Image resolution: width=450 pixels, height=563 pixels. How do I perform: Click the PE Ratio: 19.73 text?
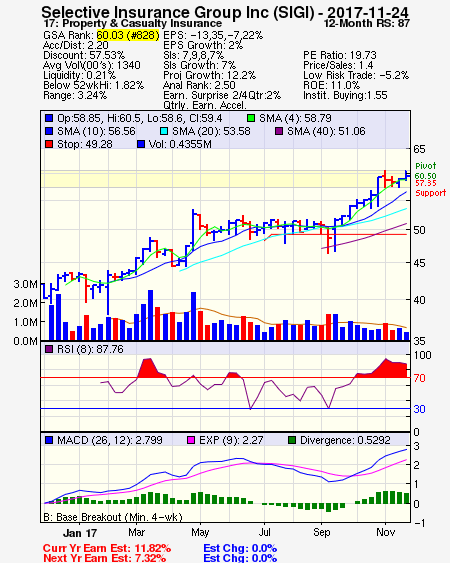[x=340, y=55]
